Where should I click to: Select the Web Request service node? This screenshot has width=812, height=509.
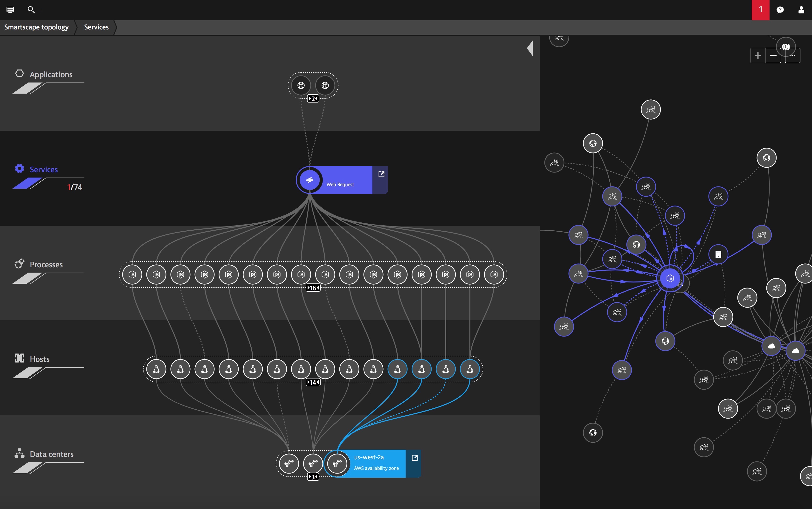coord(310,180)
